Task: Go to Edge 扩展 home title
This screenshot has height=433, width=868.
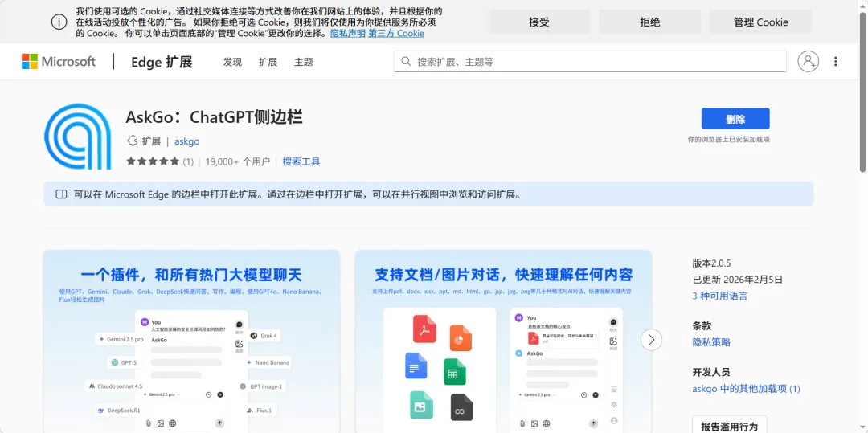Action: pos(162,62)
